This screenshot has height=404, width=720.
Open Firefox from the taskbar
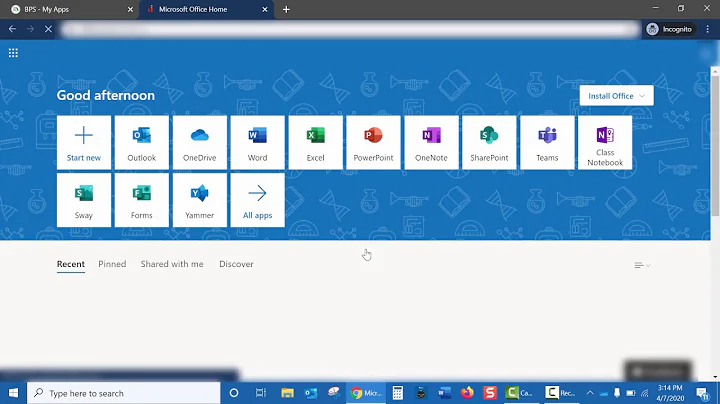pos(467,393)
